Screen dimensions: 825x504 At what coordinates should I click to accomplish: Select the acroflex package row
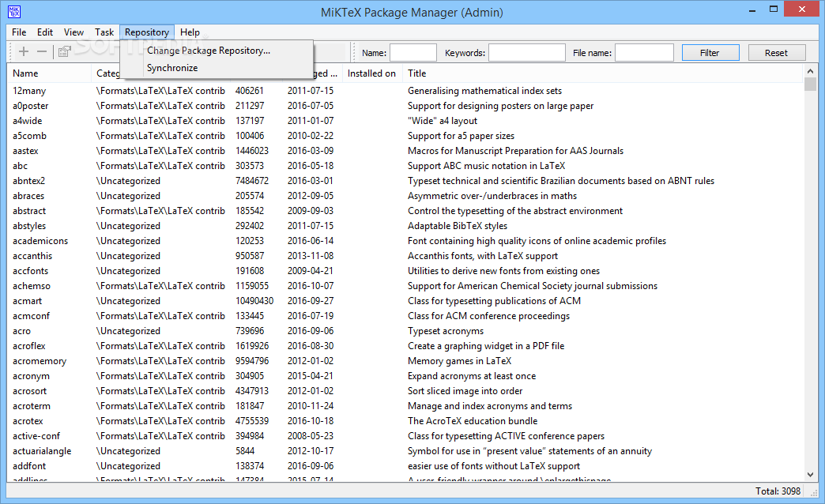coord(405,346)
